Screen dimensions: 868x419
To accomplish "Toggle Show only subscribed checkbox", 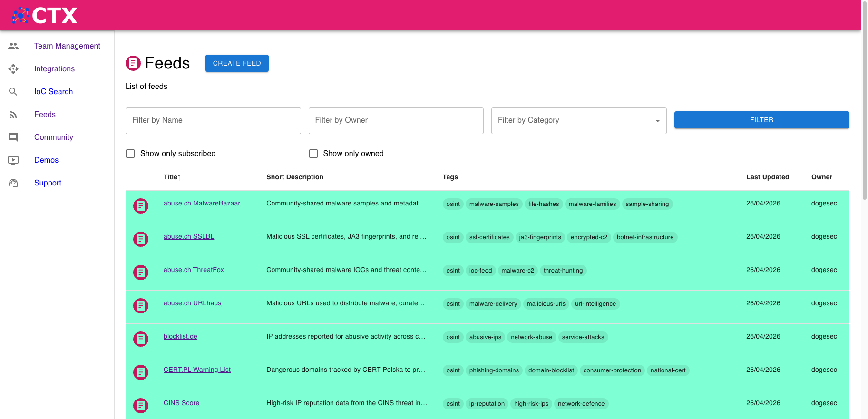I will pos(130,154).
